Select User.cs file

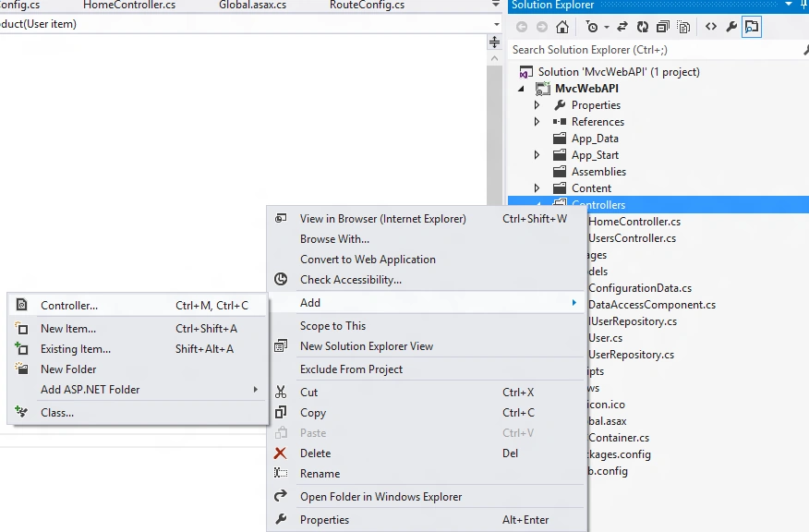pyautogui.click(x=605, y=338)
